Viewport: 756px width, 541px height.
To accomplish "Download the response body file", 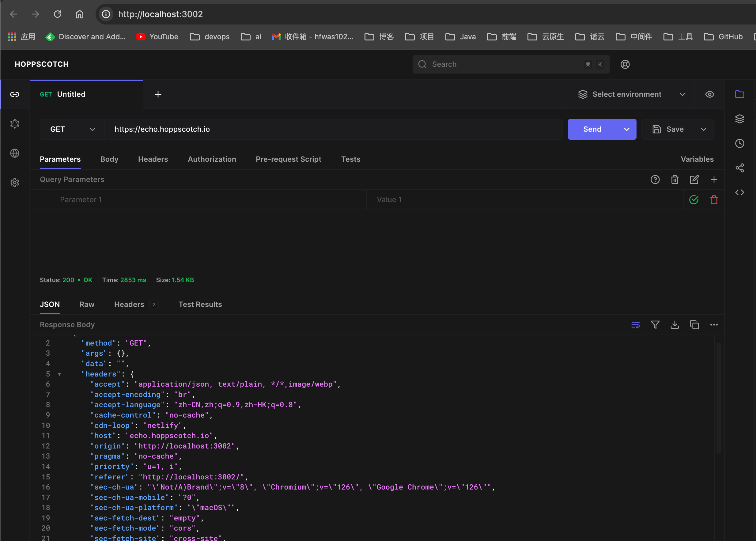I will [675, 324].
